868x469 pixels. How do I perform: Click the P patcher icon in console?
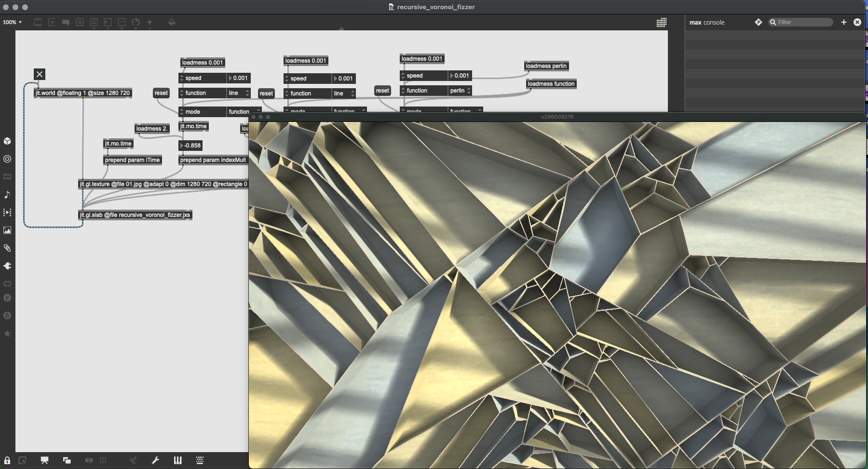click(x=758, y=22)
